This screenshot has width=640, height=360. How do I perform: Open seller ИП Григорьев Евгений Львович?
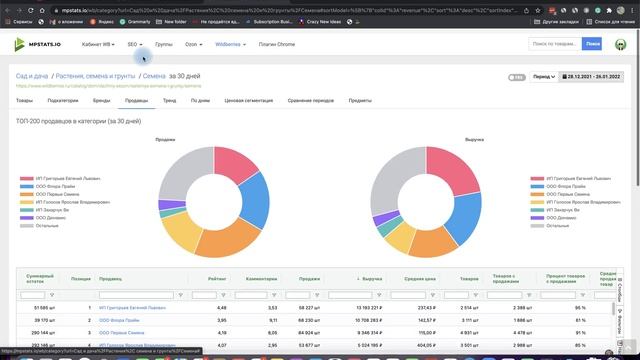pos(132,308)
